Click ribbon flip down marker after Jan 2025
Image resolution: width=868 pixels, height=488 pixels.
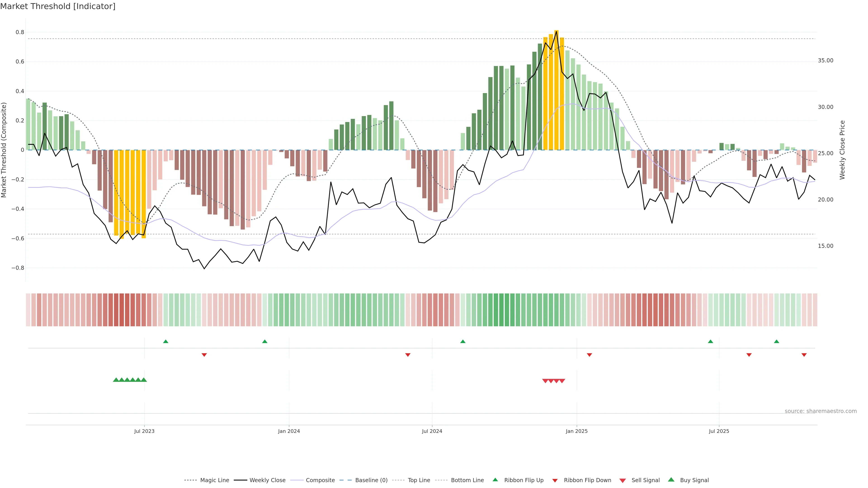pyautogui.click(x=589, y=355)
